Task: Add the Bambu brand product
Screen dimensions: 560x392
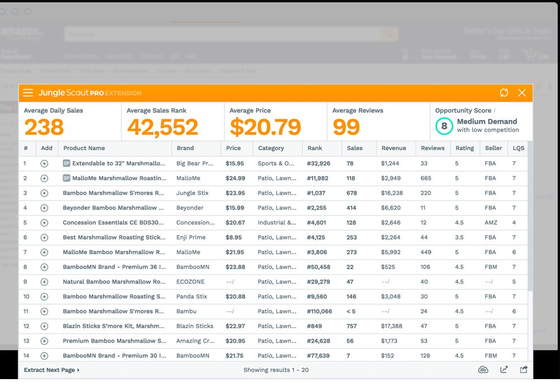Action: 44,312
